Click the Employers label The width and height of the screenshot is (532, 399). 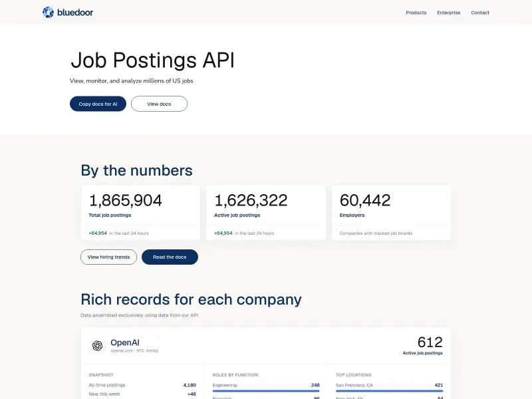(x=352, y=215)
